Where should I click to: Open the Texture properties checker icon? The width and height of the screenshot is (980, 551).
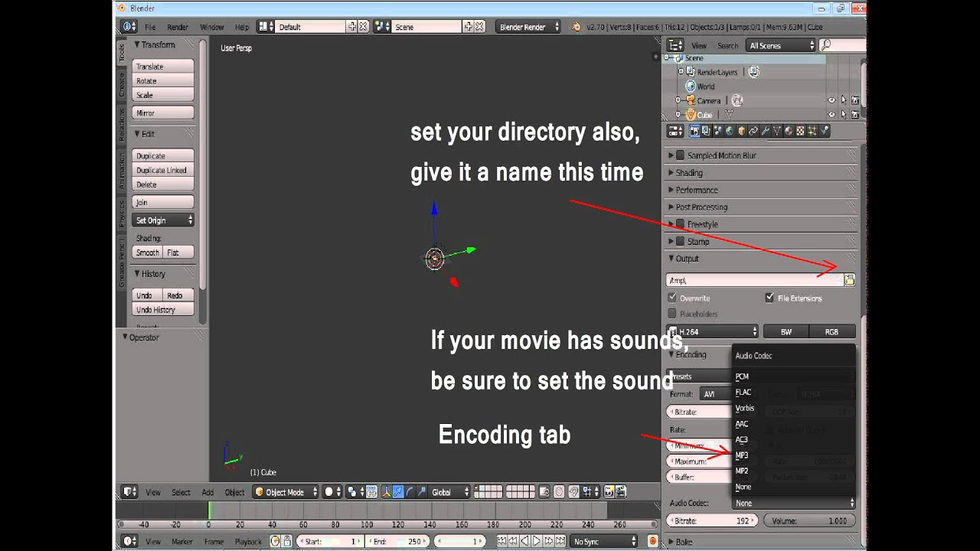coord(800,131)
